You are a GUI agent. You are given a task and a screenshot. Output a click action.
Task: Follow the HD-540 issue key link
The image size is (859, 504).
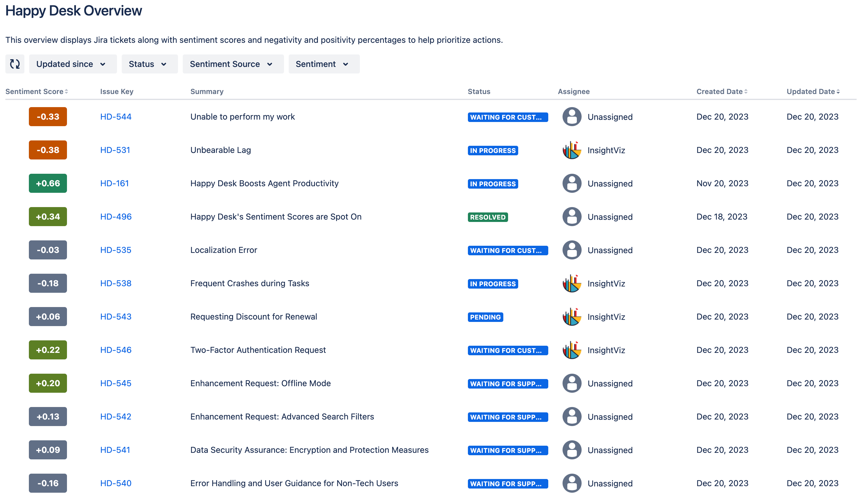(x=115, y=483)
